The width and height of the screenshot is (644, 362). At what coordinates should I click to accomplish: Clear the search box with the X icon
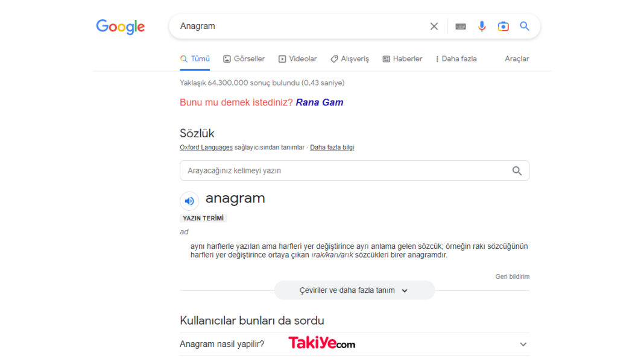click(x=434, y=27)
